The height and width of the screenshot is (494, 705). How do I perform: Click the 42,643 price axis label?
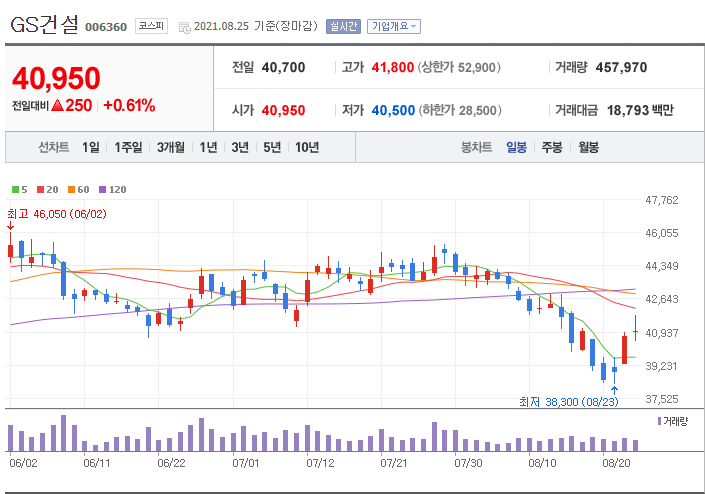(662, 299)
